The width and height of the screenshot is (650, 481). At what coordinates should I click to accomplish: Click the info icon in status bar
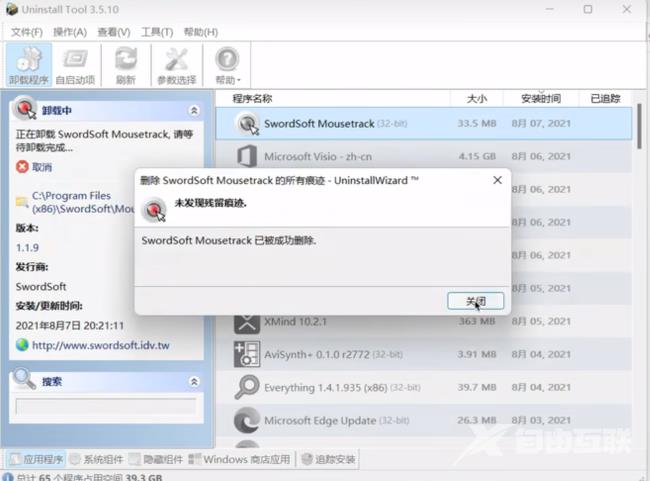8,477
